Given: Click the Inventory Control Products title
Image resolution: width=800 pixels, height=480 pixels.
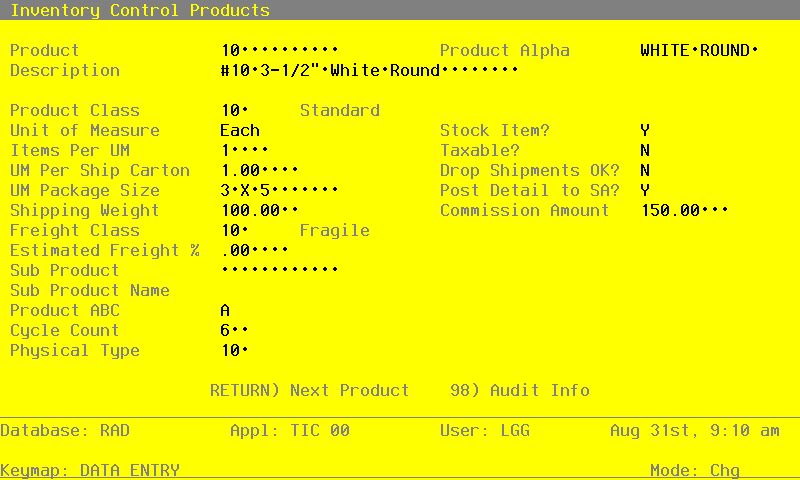Looking at the screenshot, I should click(140, 10).
